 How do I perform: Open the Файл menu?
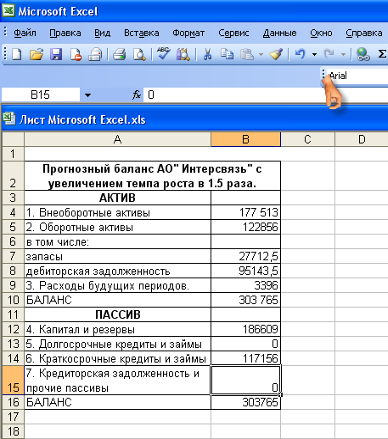pyautogui.click(x=25, y=33)
